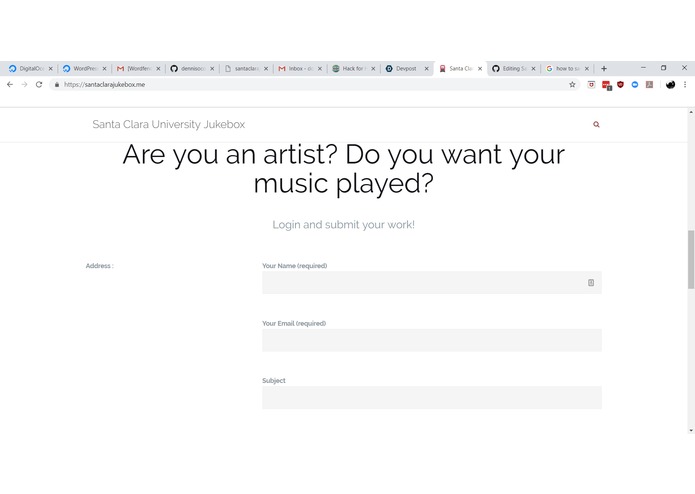Switch to the Devpost tab

406,69
